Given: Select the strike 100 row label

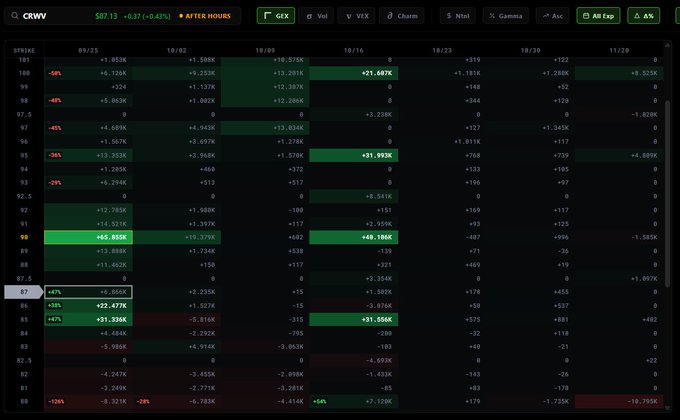Looking at the screenshot, I should 24,73.
